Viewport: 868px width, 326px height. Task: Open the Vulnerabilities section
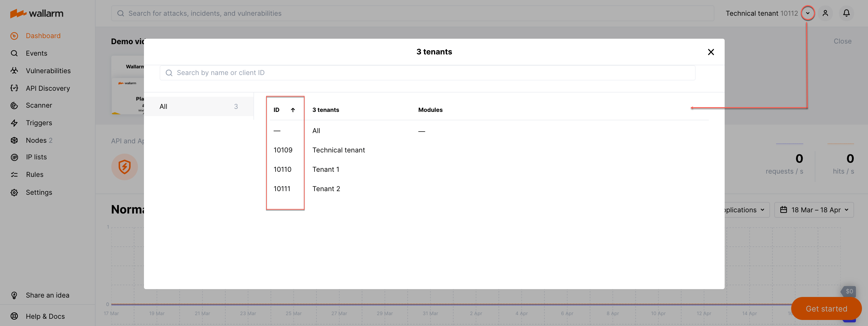pos(48,70)
